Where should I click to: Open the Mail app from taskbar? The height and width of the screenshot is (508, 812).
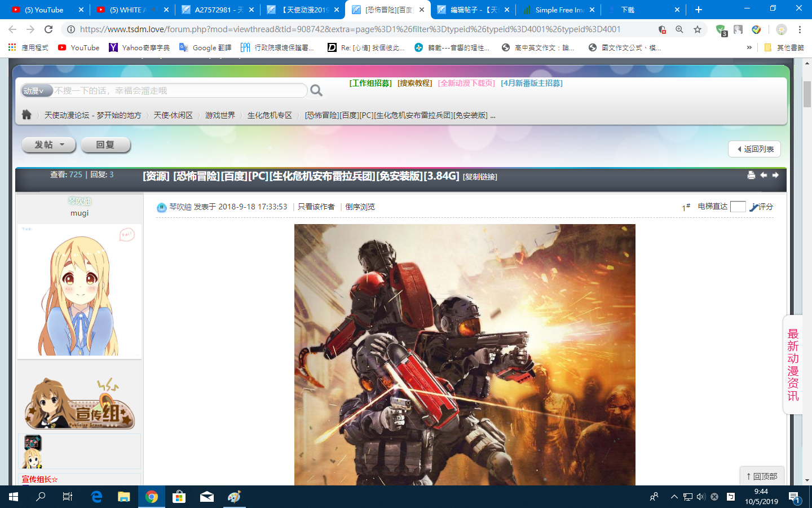click(x=206, y=497)
